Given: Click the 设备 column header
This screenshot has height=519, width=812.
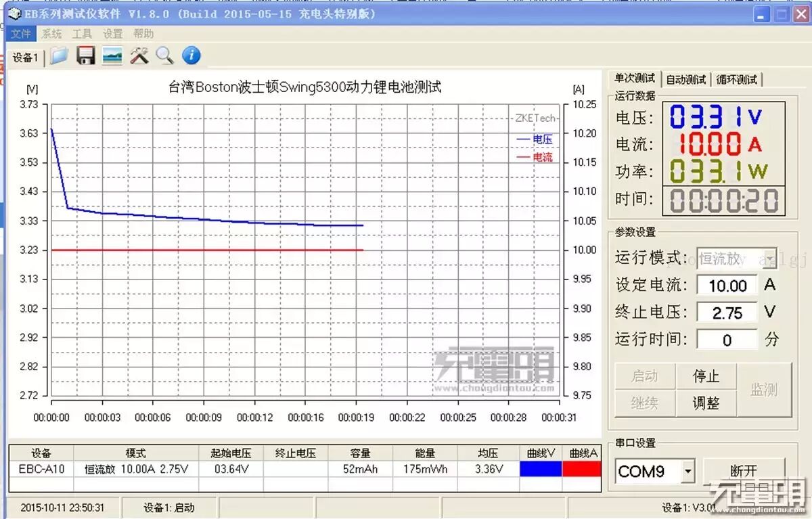Looking at the screenshot, I should click(41, 453).
